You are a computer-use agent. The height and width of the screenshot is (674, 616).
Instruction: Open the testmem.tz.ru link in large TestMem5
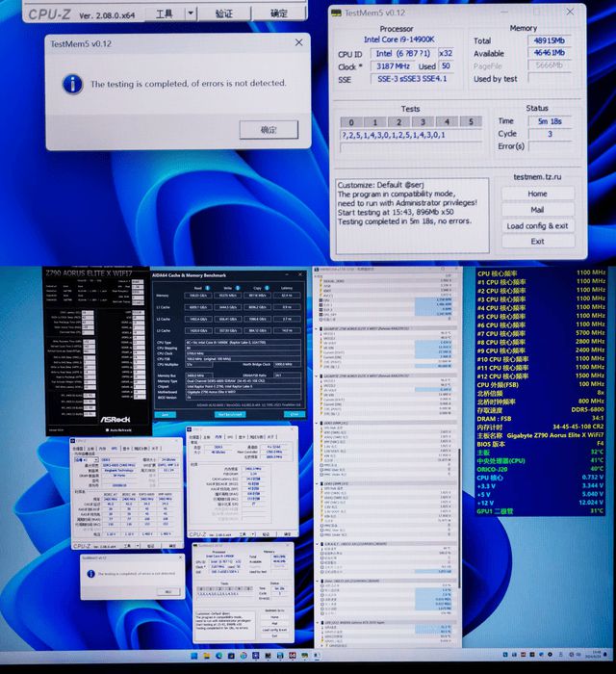tap(537, 177)
